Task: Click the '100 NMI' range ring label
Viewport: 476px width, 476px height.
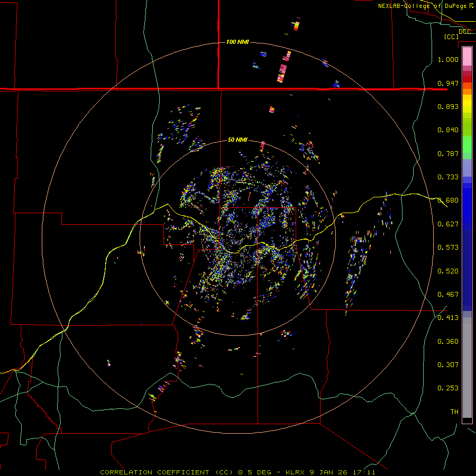Action: coord(237,42)
